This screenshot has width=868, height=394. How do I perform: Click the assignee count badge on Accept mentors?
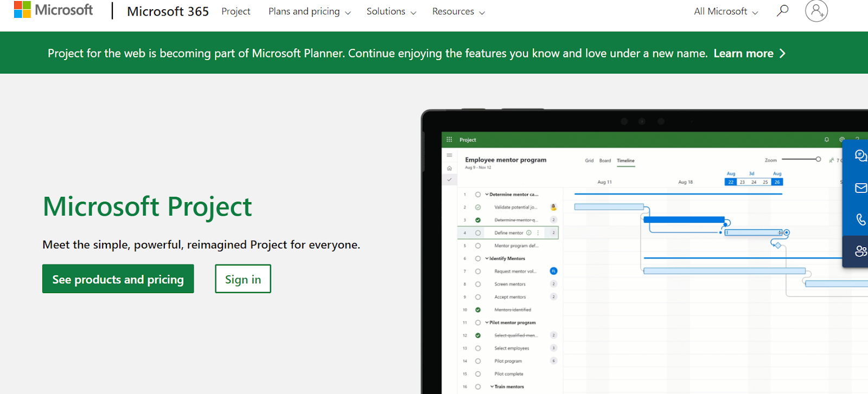[553, 297]
